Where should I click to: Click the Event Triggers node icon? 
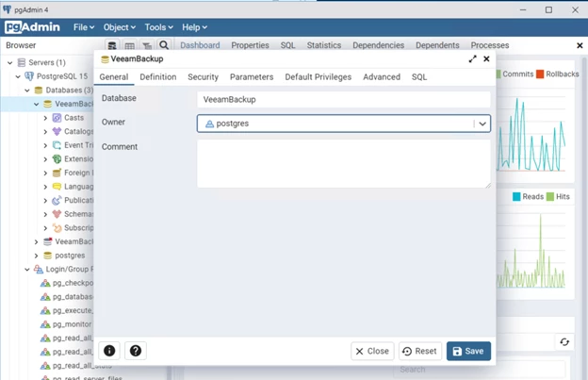(x=57, y=145)
